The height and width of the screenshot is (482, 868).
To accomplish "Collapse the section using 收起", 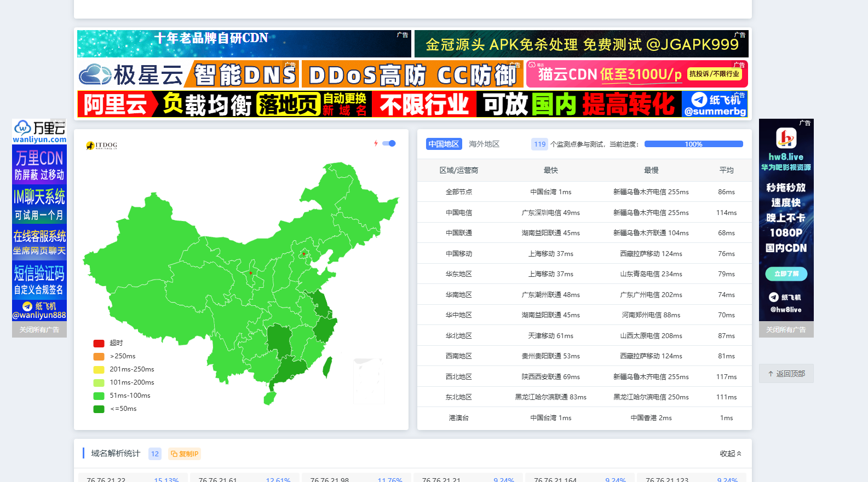I will tap(731, 454).
